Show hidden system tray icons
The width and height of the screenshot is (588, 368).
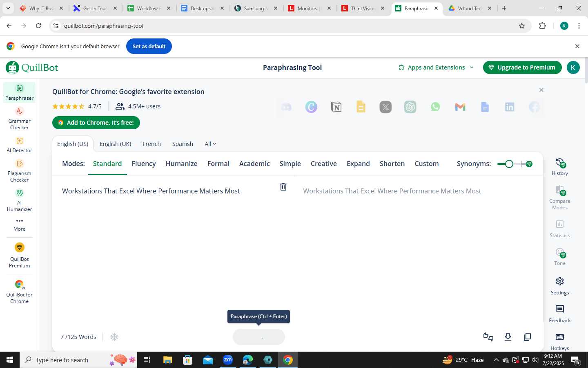point(496,360)
